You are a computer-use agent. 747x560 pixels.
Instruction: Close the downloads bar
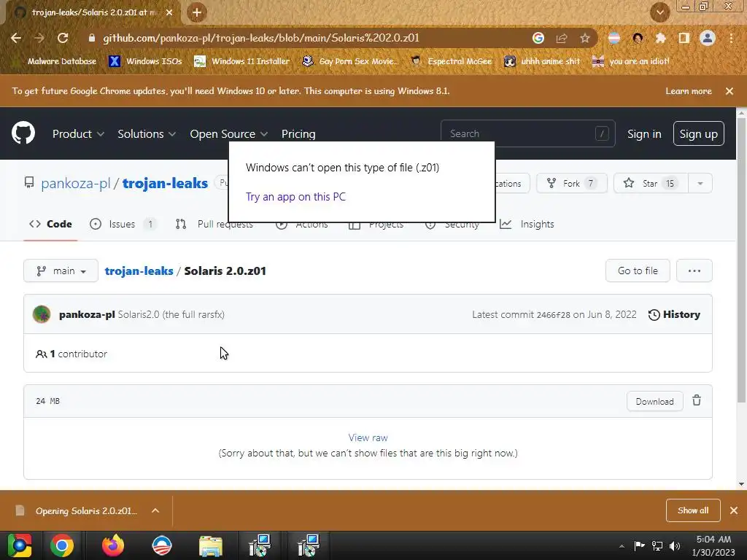pos(734,510)
